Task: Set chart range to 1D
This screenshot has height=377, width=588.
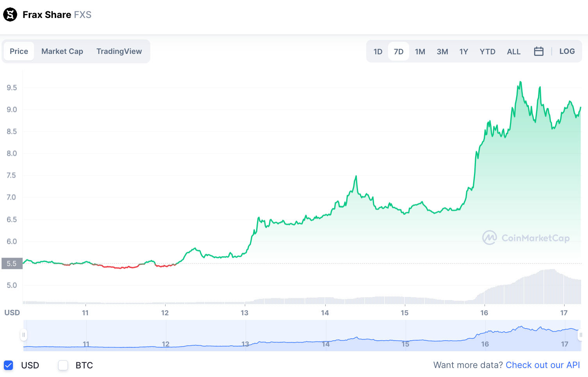Action: pos(378,52)
